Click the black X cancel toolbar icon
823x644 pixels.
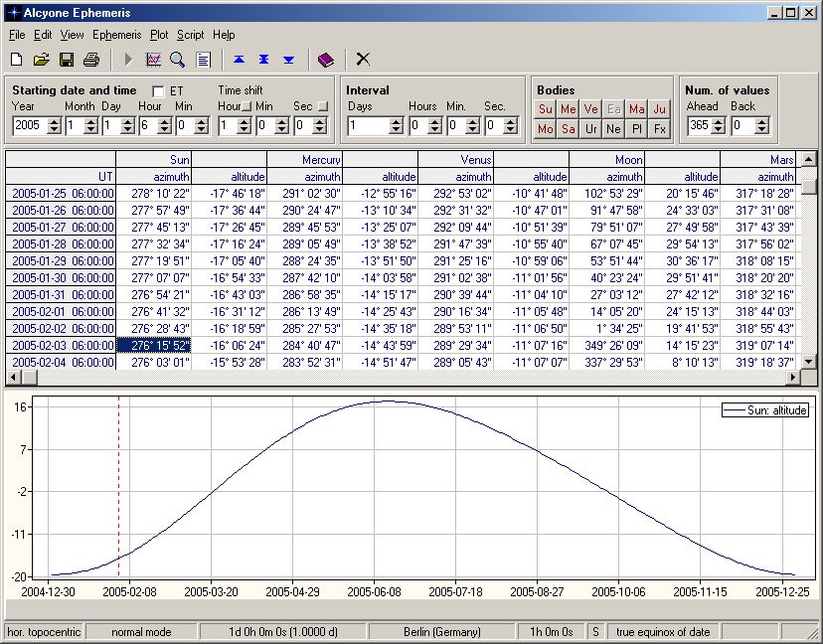[x=363, y=60]
